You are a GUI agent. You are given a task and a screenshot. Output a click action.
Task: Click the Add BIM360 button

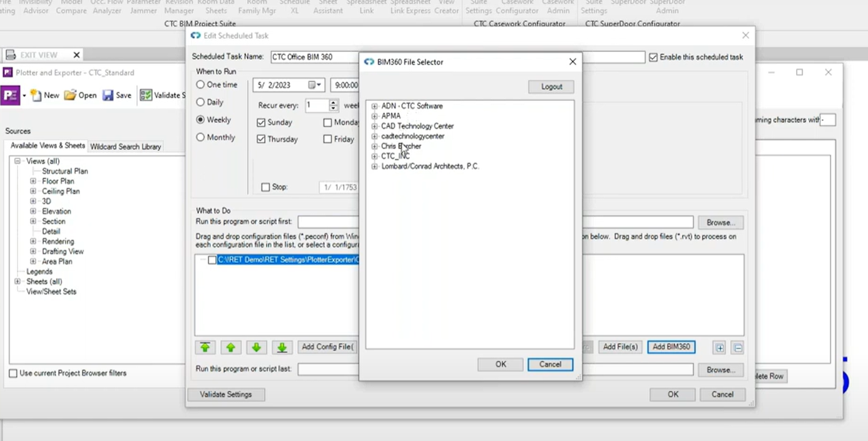coord(671,346)
